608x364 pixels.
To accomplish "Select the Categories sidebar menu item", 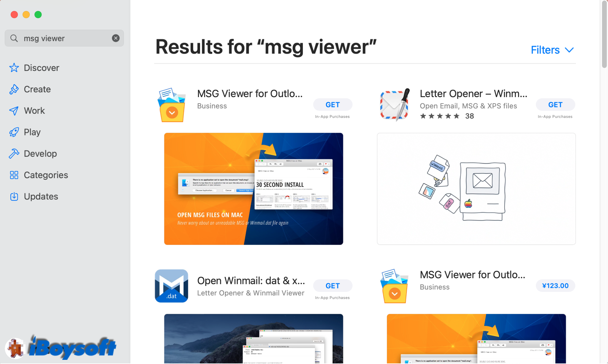I will point(46,175).
